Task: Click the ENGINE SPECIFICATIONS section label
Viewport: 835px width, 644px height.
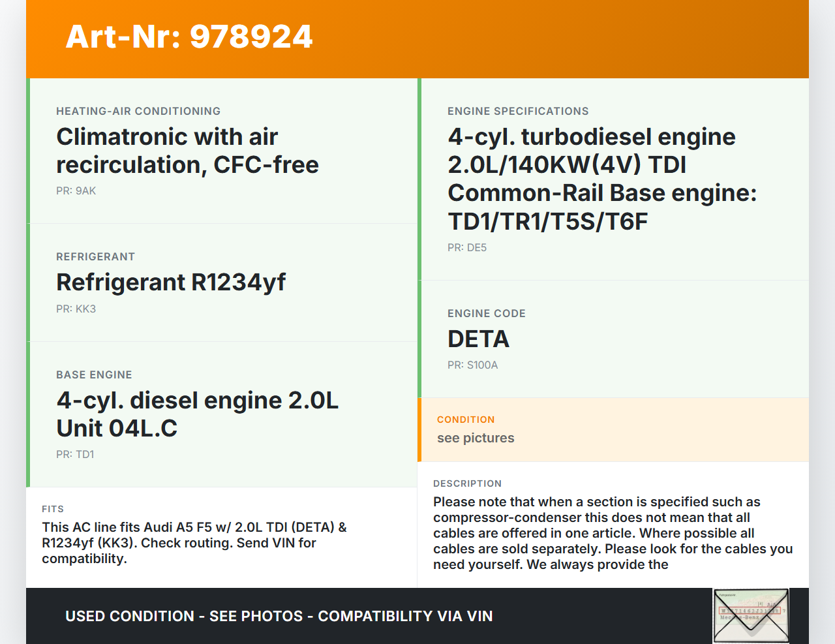Action: click(518, 112)
